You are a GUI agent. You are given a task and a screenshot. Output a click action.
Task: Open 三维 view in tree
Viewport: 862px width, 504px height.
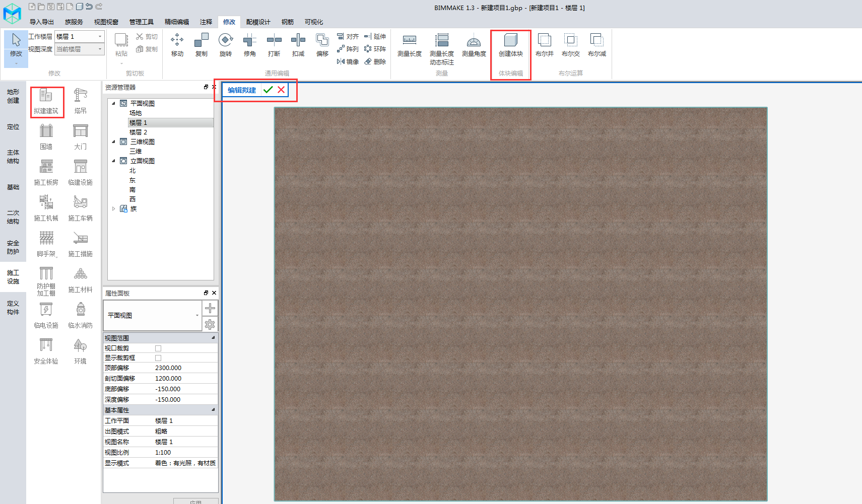click(x=136, y=151)
